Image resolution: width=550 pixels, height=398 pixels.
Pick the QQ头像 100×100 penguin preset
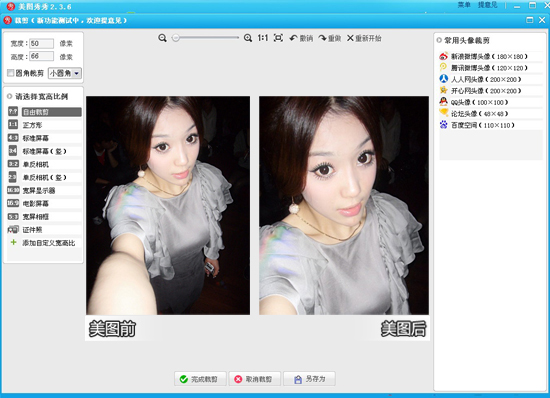(x=490, y=102)
